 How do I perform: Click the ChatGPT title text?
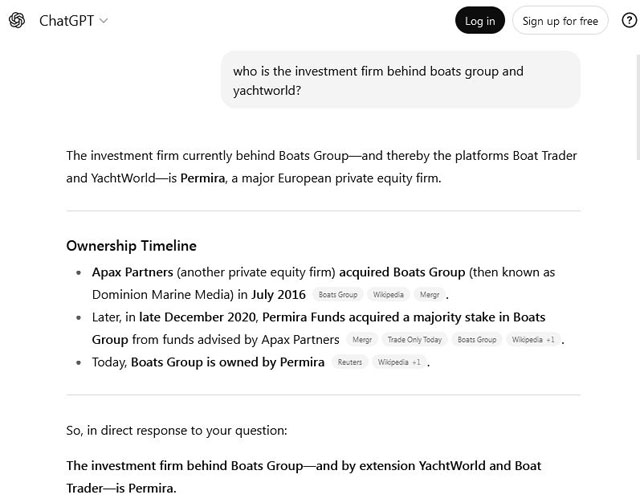[x=66, y=21]
